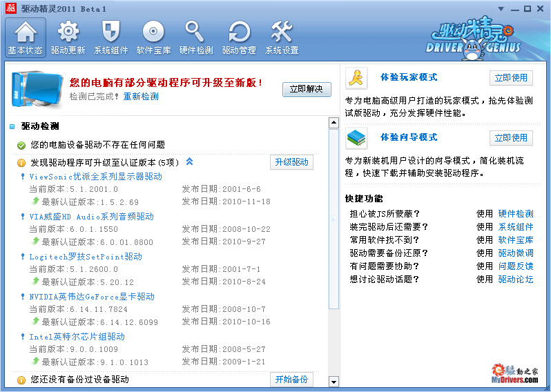Click 硬件检测 quick function link
This screenshot has width=551, height=392.
pyautogui.click(x=516, y=213)
